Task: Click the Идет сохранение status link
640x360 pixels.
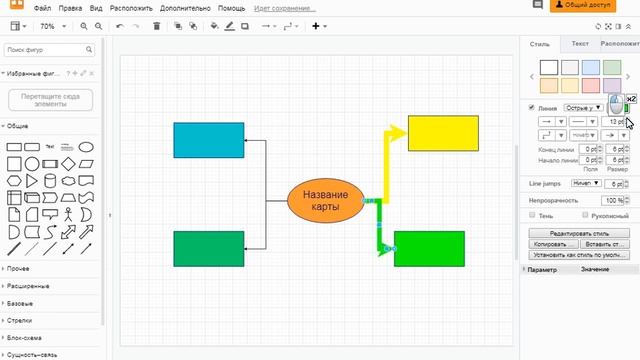Action: (x=284, y=8)
